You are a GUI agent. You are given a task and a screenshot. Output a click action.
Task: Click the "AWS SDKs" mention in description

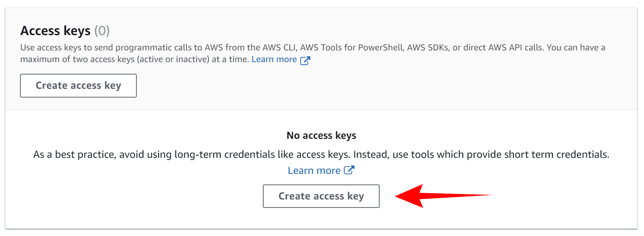coord(428,47)
